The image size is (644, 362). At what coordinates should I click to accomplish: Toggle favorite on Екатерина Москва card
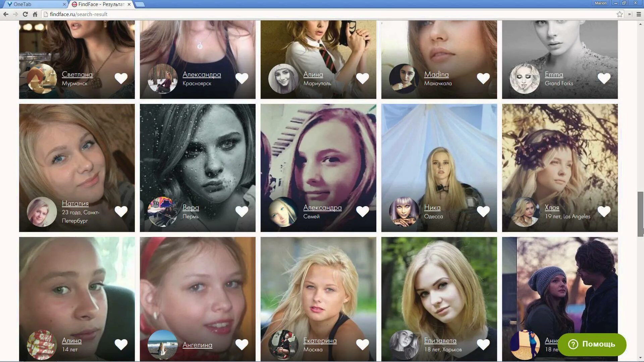pos(363,344)
